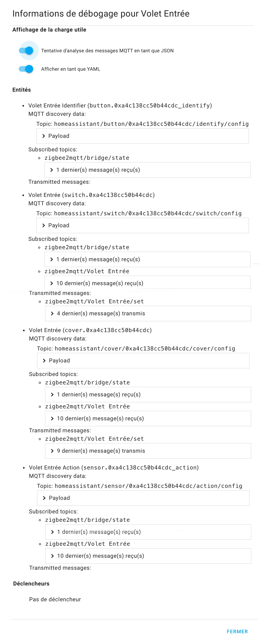Click chevron next to cover config Payload
This screenshot has width=261, height=644.
coord(44,360)
